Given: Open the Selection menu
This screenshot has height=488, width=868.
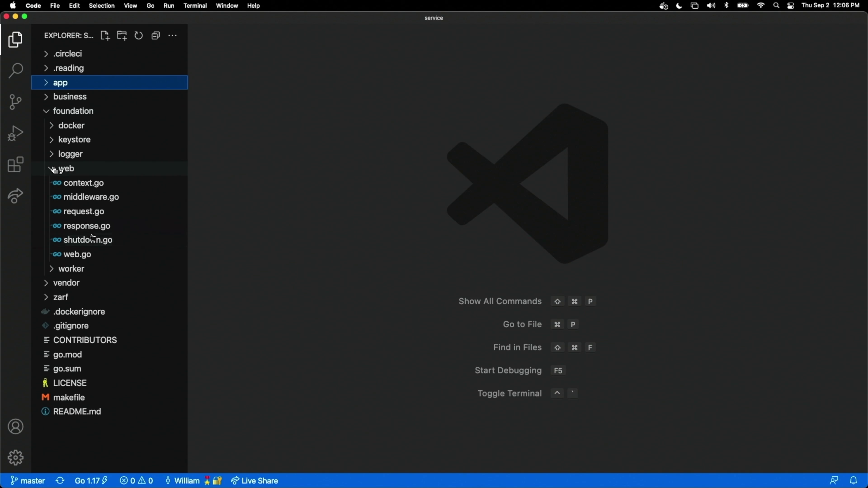Looking at the screenshot, I should click(x=102, y=6).
